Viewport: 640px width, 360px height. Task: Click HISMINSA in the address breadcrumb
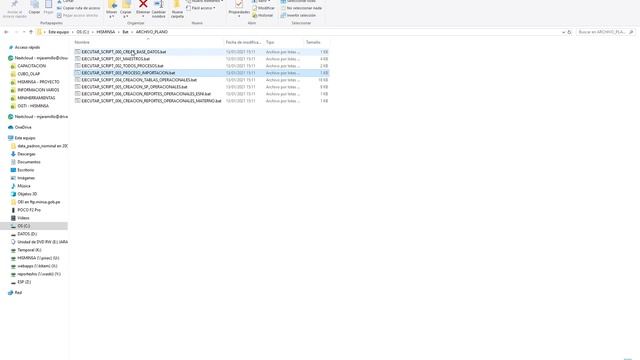click(x=106, y=32)
